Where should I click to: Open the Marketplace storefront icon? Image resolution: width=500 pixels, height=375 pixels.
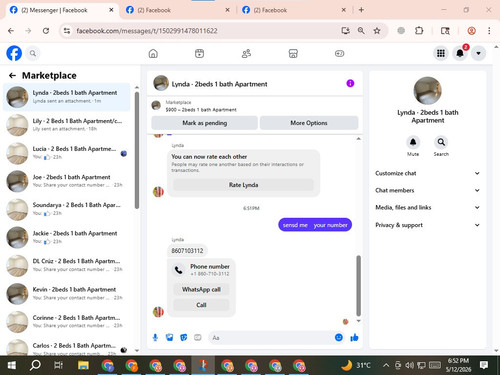point(293,54)
